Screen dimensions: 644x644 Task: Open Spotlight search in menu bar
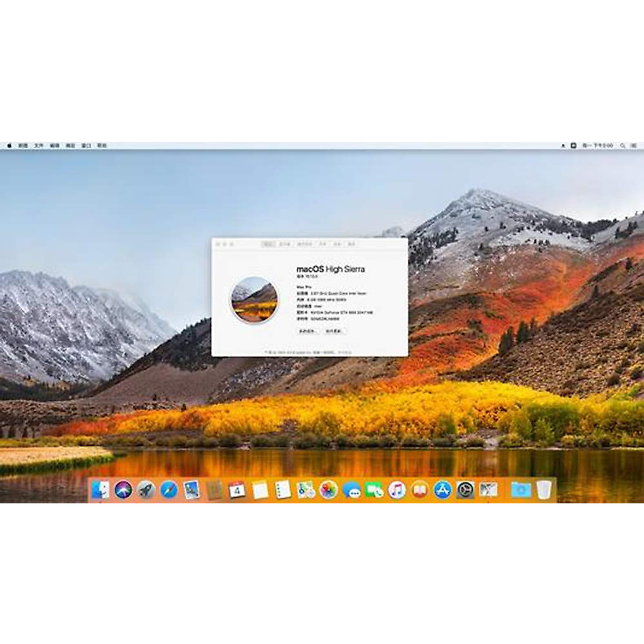tap(623, 145)
